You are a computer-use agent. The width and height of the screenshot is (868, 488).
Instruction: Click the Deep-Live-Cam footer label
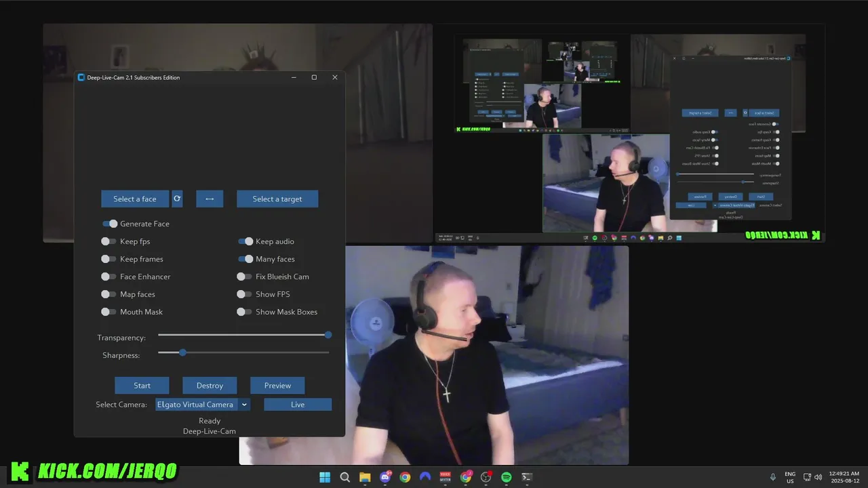(x=210, y=431)
